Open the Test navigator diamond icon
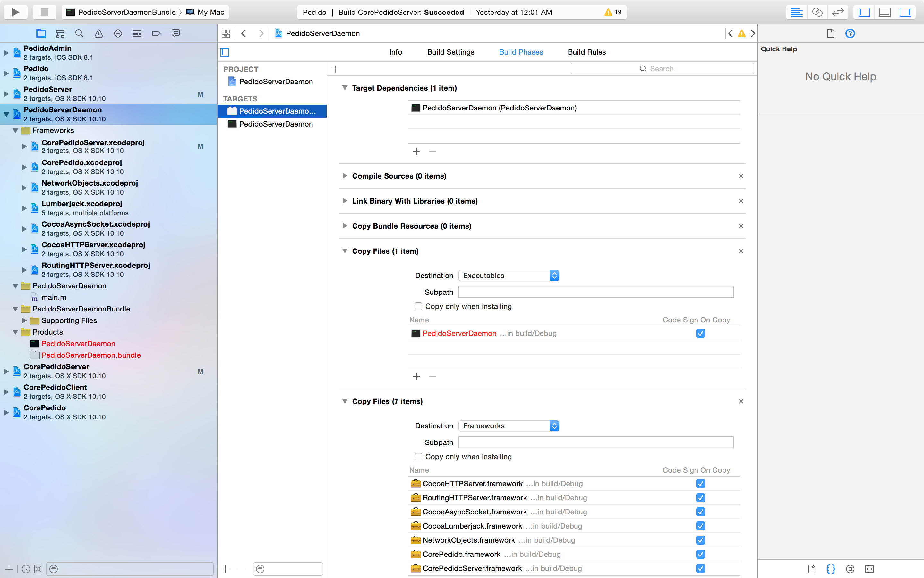The height and width of the screenshot is (578, 924). pos(118,34)
